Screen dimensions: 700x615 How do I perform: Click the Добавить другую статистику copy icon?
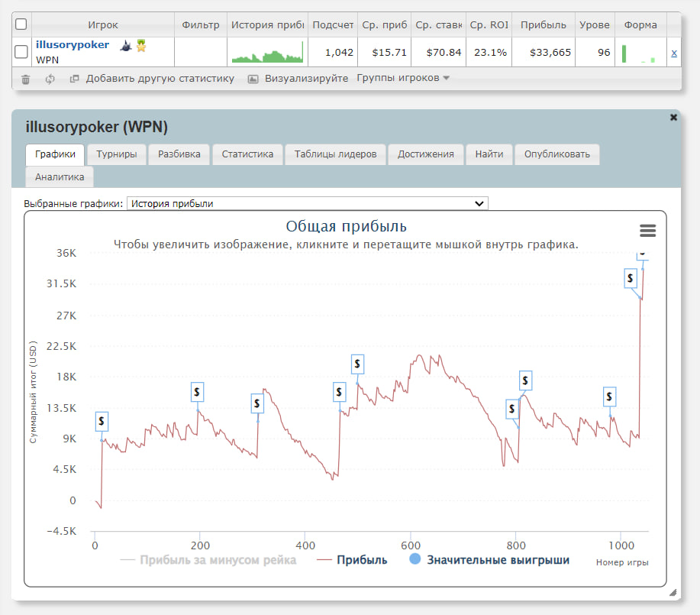pos(74,79)
